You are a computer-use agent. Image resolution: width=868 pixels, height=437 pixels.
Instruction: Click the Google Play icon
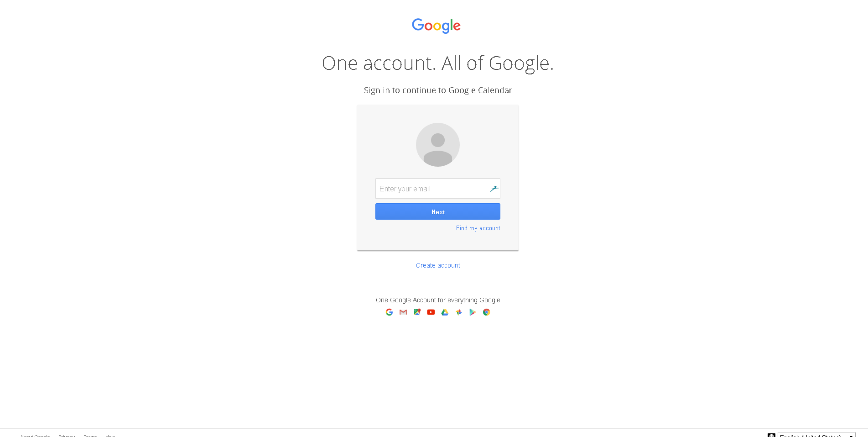(x=473, y=312)
